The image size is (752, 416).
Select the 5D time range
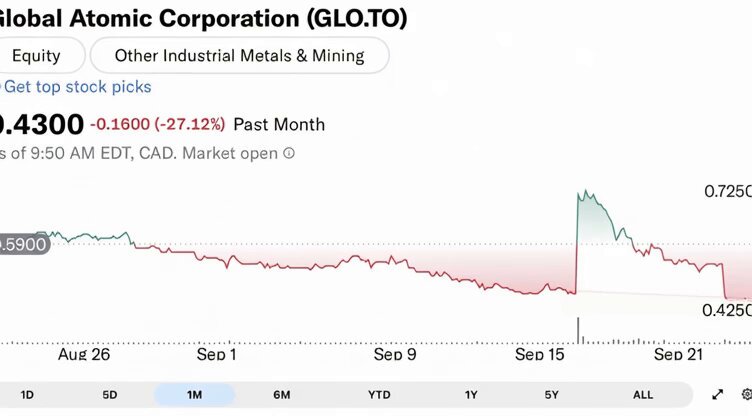110,395
